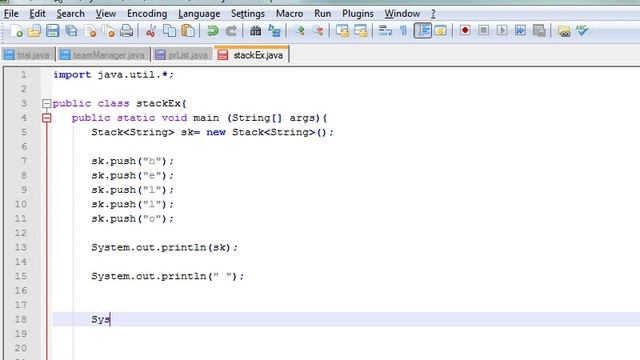The height and width of the screenshot is (360, 640).
Task: Open the View menu
Action: click(106, 14)
